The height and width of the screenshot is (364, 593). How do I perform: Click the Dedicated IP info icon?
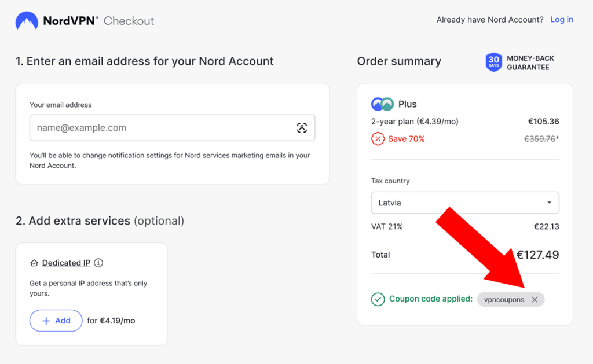pyautogui.click(x=98, y=263)
